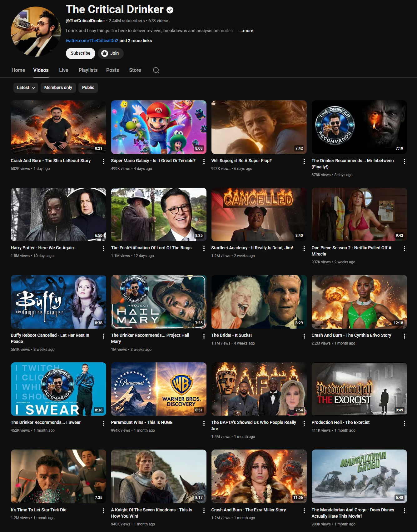Viewport: 417px width, 532px height.
Task: Open options menu for The Bride video
Action: tap(304, 336)
